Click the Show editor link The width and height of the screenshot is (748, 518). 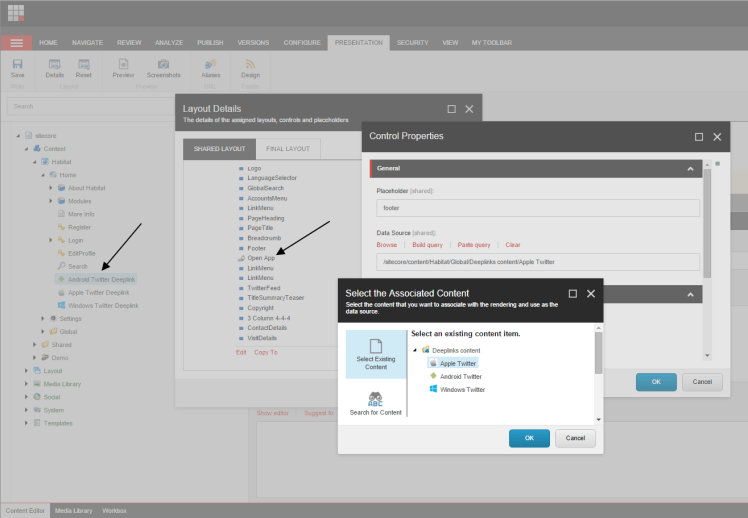click(x=272, y=413)
